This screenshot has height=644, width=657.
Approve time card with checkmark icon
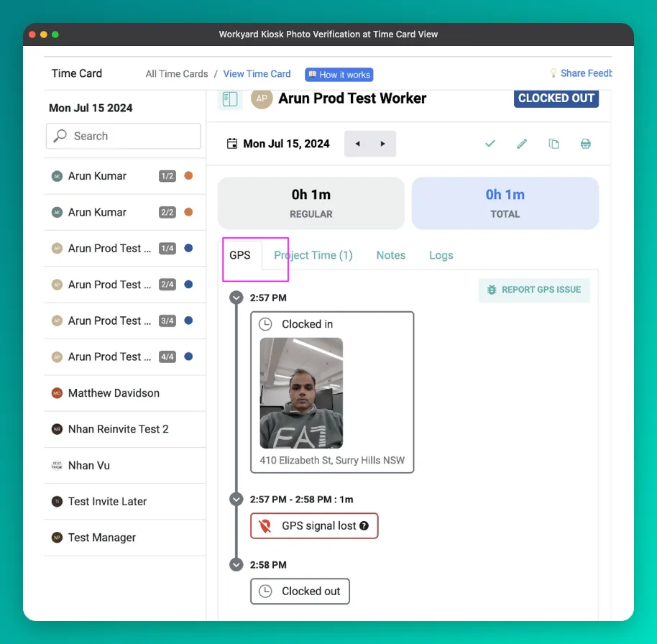pyautogui.click(x=490, y=144)
